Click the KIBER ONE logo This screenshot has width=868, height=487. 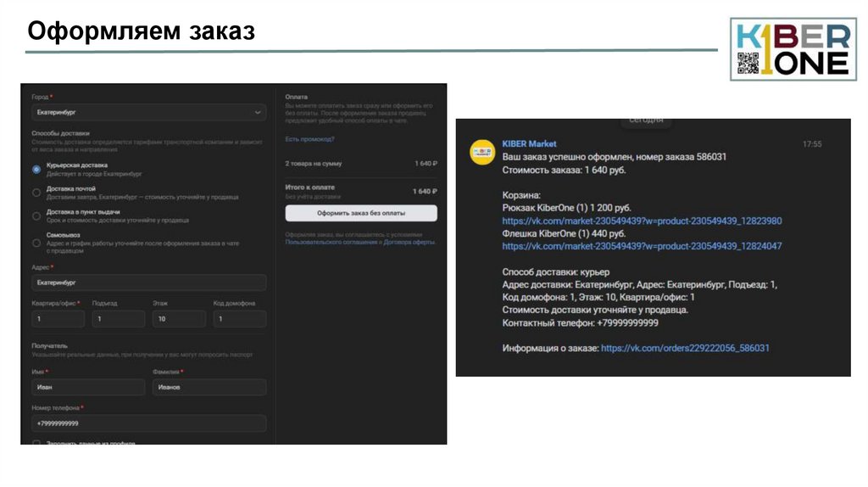793,49
